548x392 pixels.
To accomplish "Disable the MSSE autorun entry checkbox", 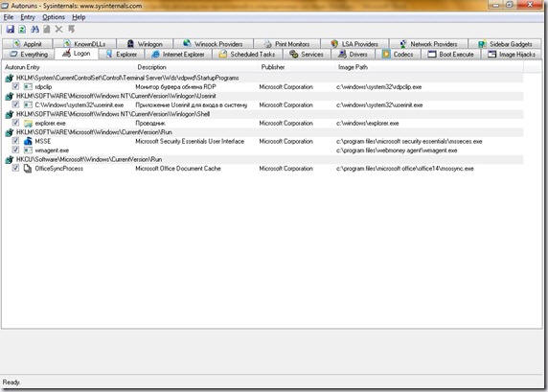I will (x=15, y=141).
